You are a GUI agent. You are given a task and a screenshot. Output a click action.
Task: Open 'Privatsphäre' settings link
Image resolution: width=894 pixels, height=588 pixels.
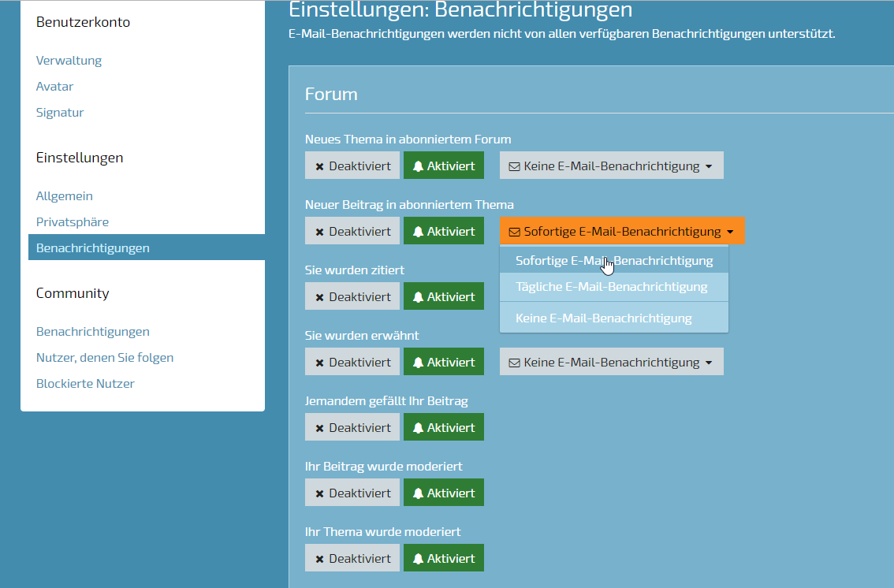coord(73,222)
